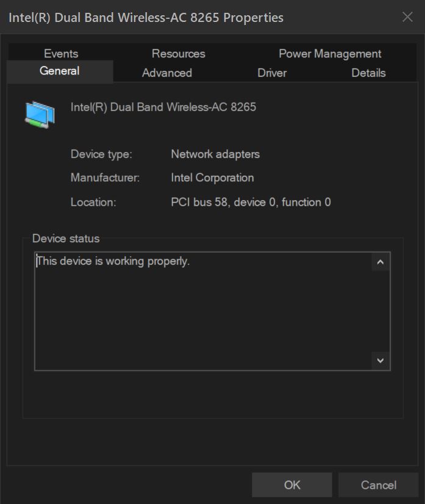Image resolution: width=425 pixels, height=504 pixels.
Task: Switch to the Driver tab
Action: click(272, 73)
